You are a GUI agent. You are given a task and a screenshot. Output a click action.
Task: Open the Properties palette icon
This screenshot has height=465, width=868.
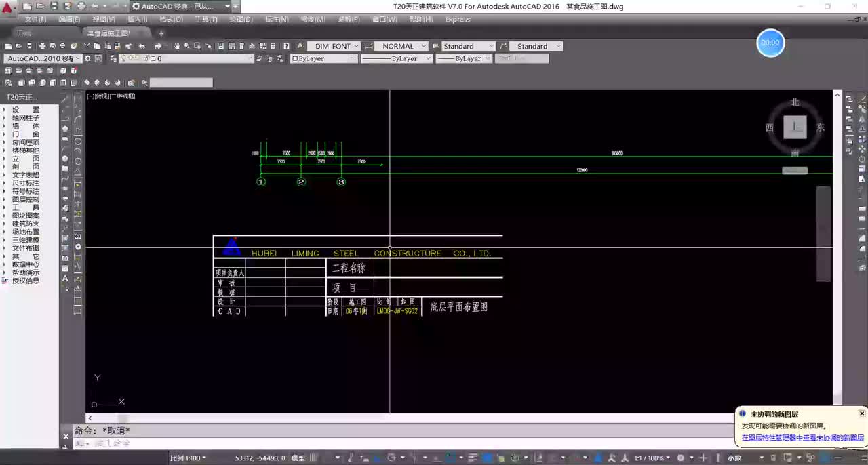pyautogui.click(x=221, y=46)
